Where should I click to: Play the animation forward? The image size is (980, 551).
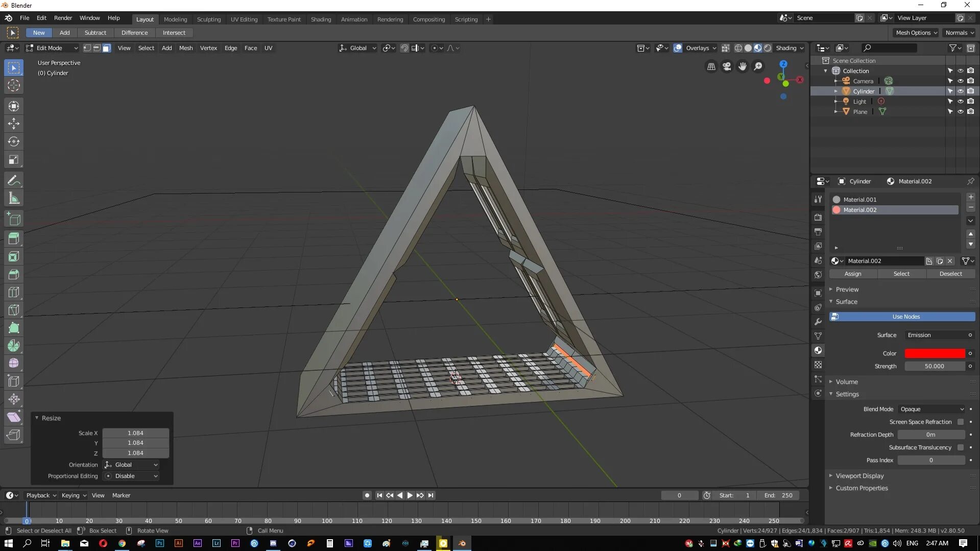click(410, 495)
